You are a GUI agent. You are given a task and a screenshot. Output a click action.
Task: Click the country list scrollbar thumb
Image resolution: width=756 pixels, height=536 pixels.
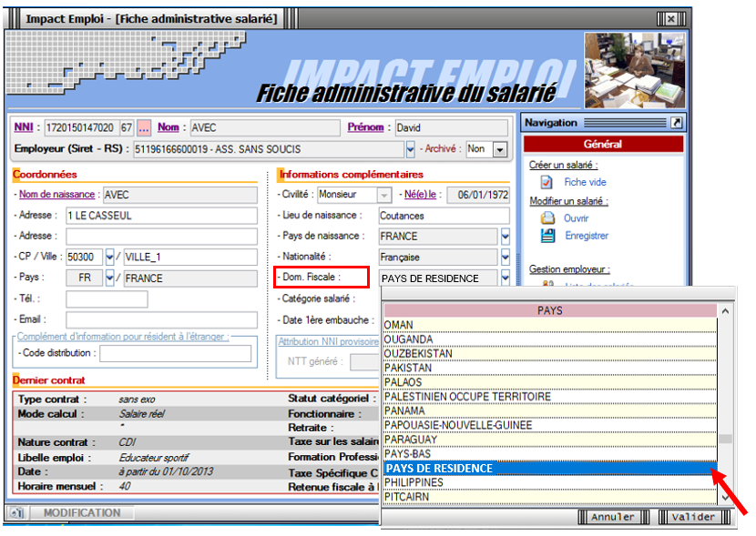(x=725, y=440)
